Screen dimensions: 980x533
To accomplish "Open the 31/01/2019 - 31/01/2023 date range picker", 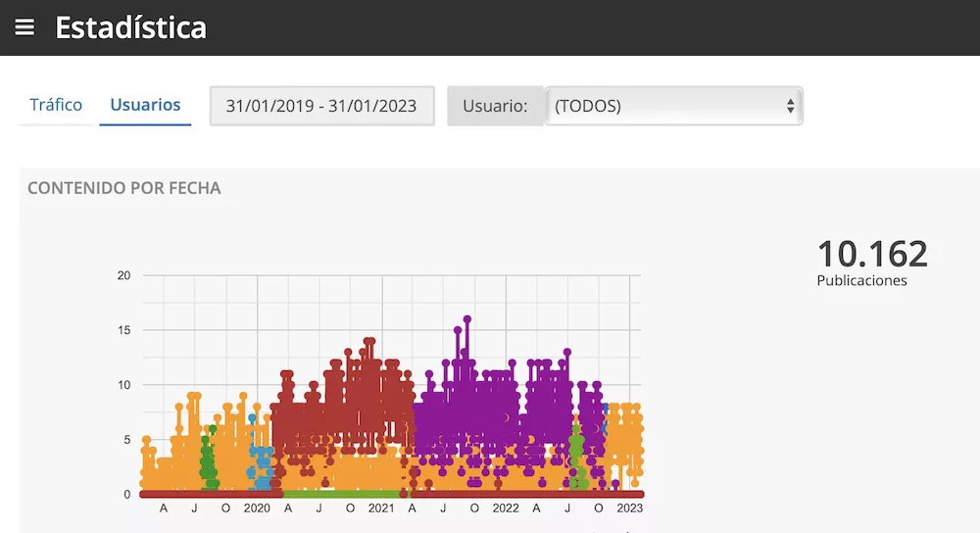I will click(x=321, y=106).
